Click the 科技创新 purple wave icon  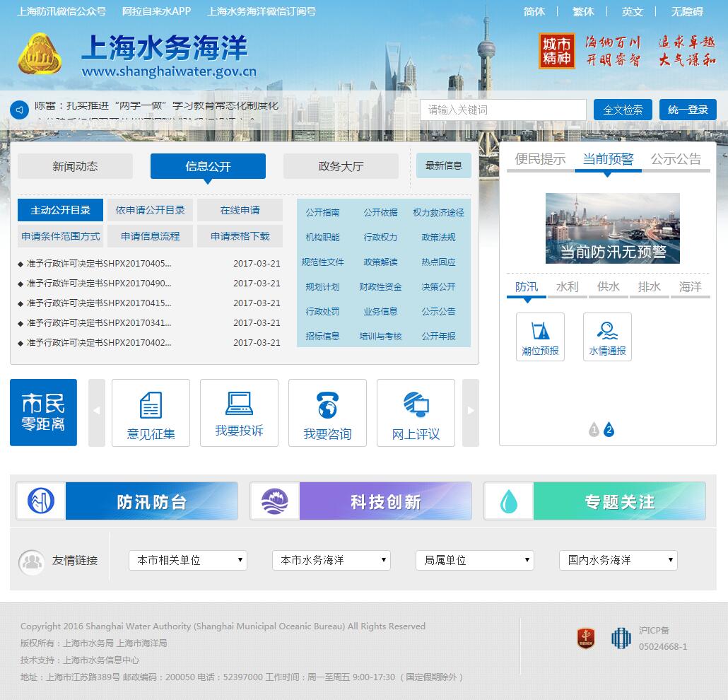point(275,501)
